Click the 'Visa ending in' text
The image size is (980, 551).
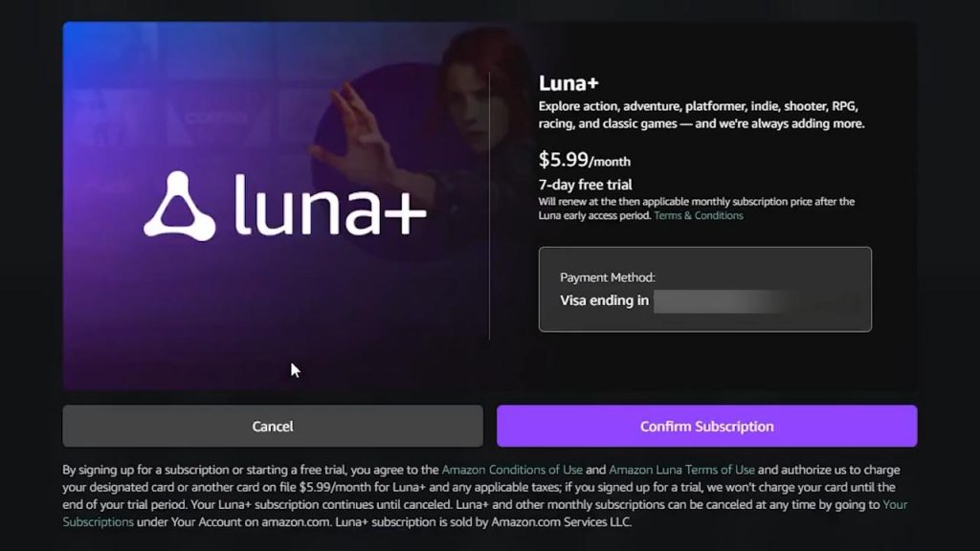tap(604, 300)
